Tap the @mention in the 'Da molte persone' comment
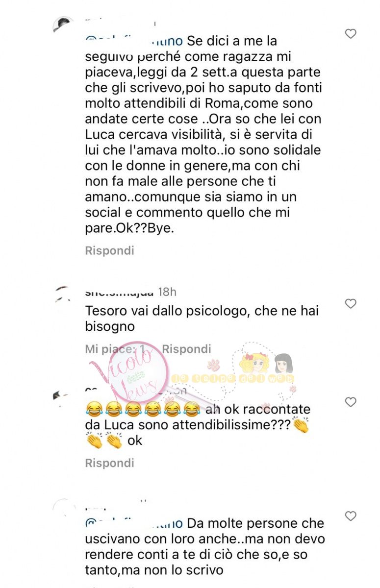The height and width of the screenshot is (588, 380). point(134,523)
